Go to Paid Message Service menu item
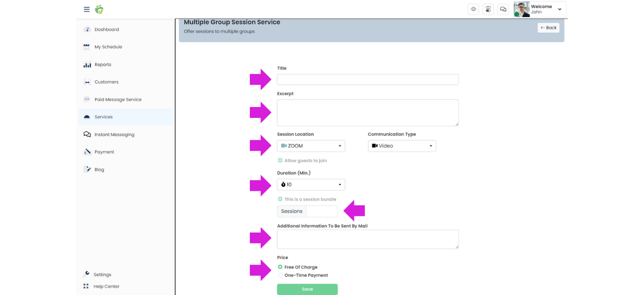 pos(118,99)
